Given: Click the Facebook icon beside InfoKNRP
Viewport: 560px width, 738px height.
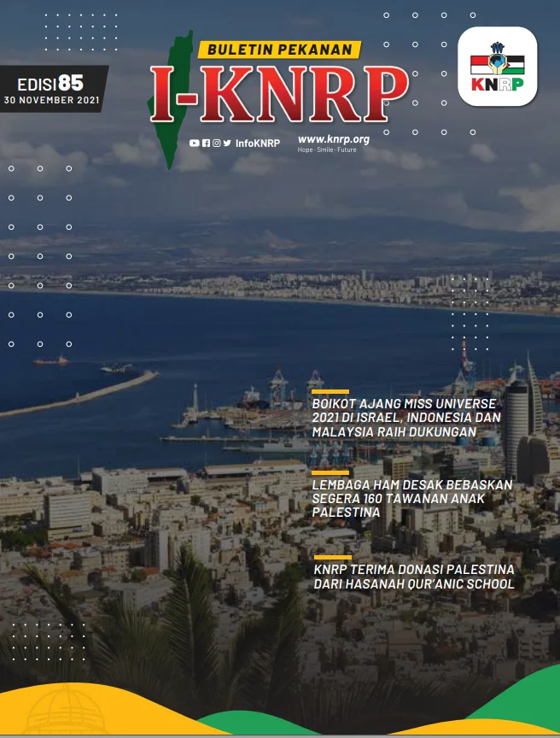Looking at the screenshot, I should point(206,143).
